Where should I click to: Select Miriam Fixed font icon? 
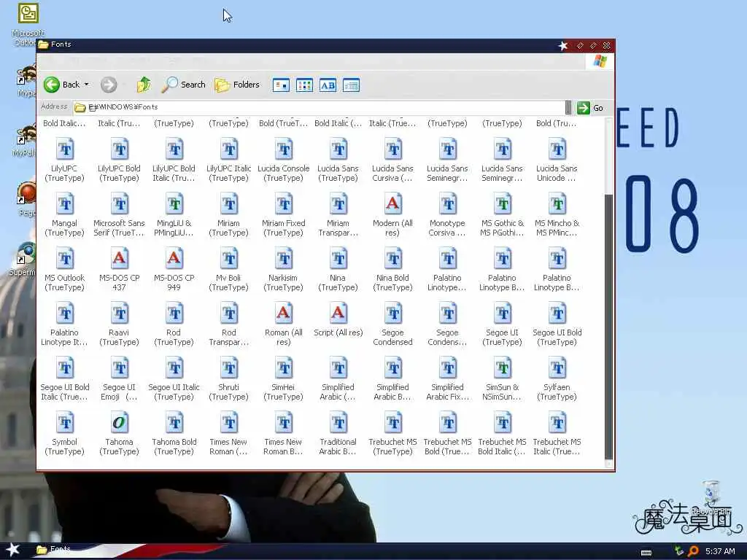tap(285, 204)
